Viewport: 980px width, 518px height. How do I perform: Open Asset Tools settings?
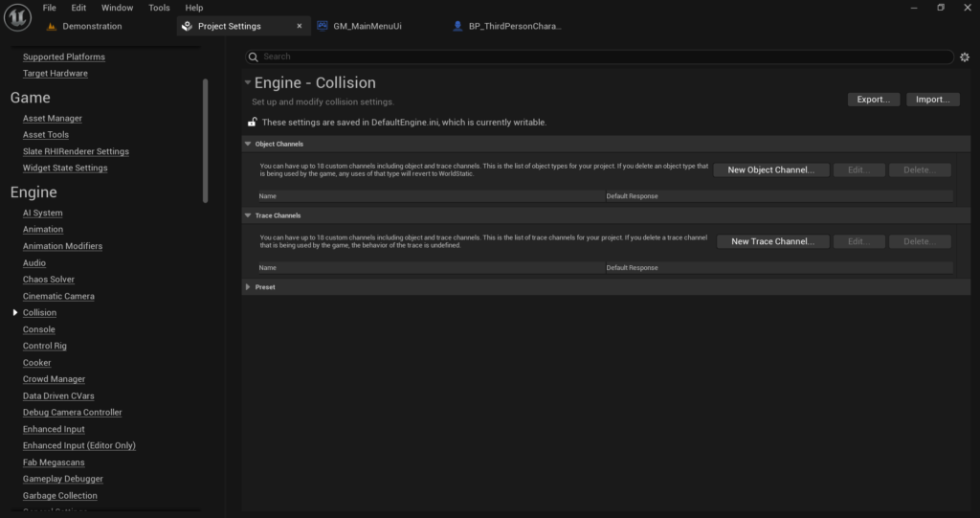pos(46,134)
